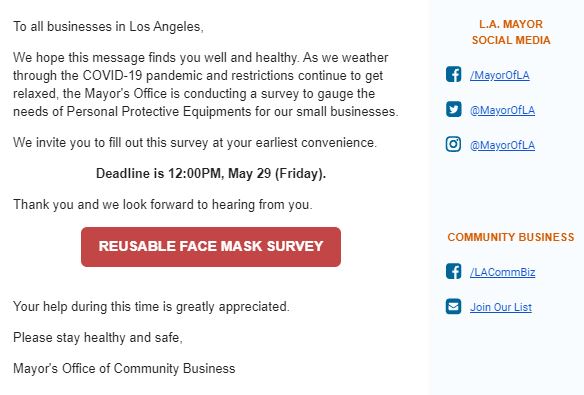Click the Mayor's Office of Community Business signature
Image resolution: width=584 pixels, height=395 pixels.
(124, 369)
